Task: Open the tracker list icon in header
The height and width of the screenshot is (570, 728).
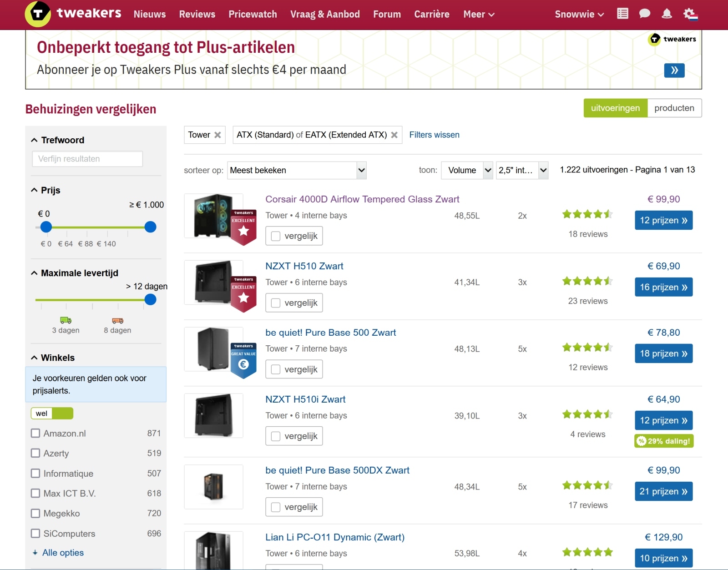Action: click(x=622, y=14)
